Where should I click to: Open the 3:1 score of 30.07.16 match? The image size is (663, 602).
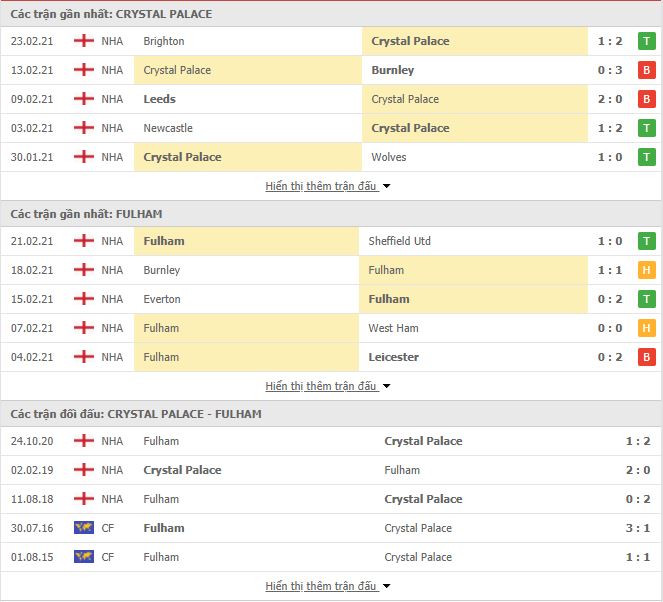(x=638, y=528)
